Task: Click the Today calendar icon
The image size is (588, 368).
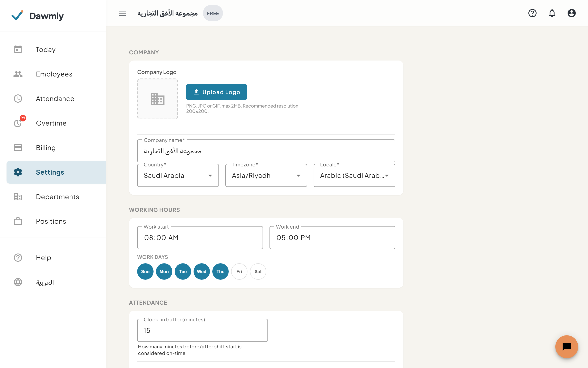Action: coord(18,49)
